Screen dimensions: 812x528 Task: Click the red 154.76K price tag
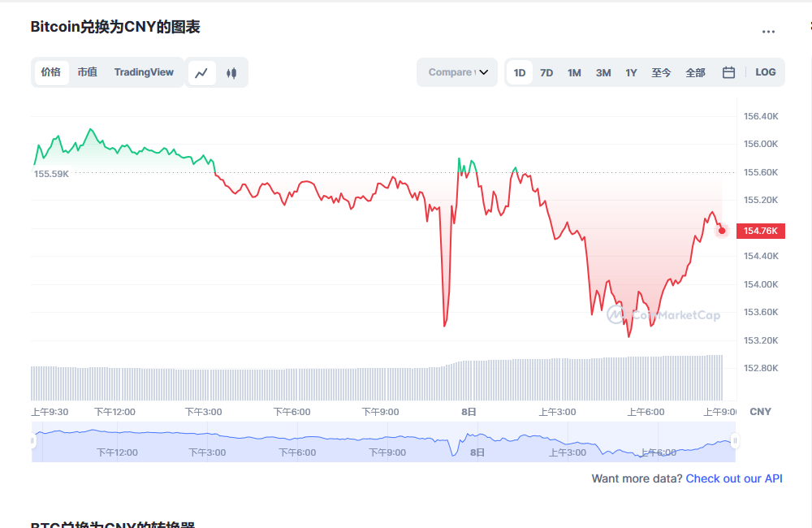[x=760, y=231]
